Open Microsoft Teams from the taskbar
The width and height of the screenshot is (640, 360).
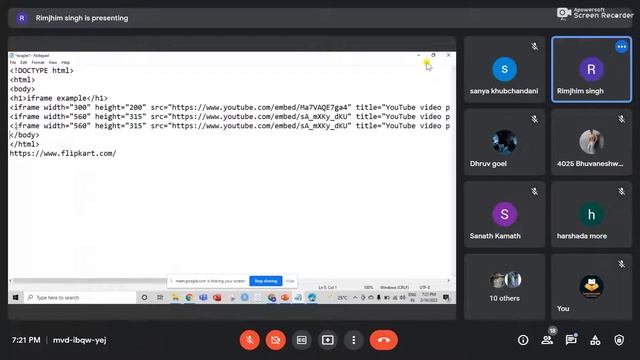203,298
